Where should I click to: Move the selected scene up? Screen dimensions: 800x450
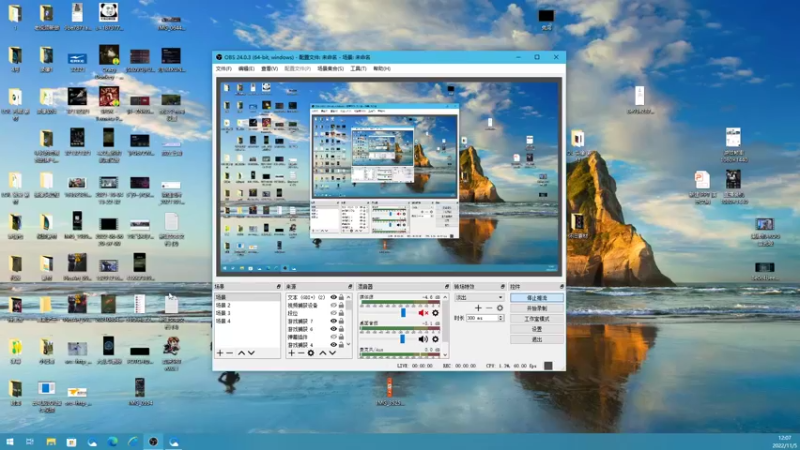[241, 353]
